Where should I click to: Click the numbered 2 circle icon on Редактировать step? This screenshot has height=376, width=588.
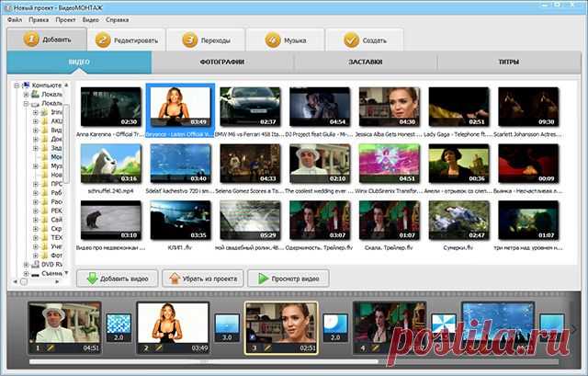(102, 40)
